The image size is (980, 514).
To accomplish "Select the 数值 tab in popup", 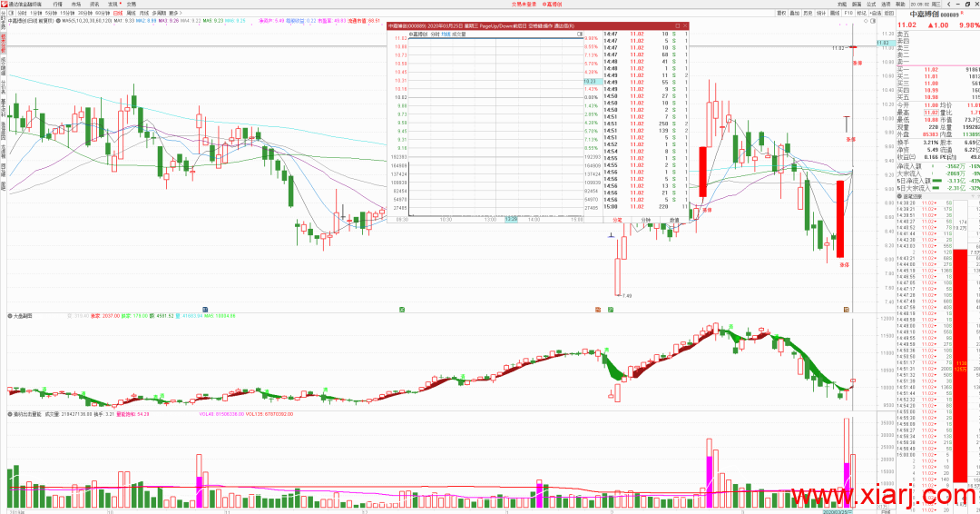I will pos(673,220).
